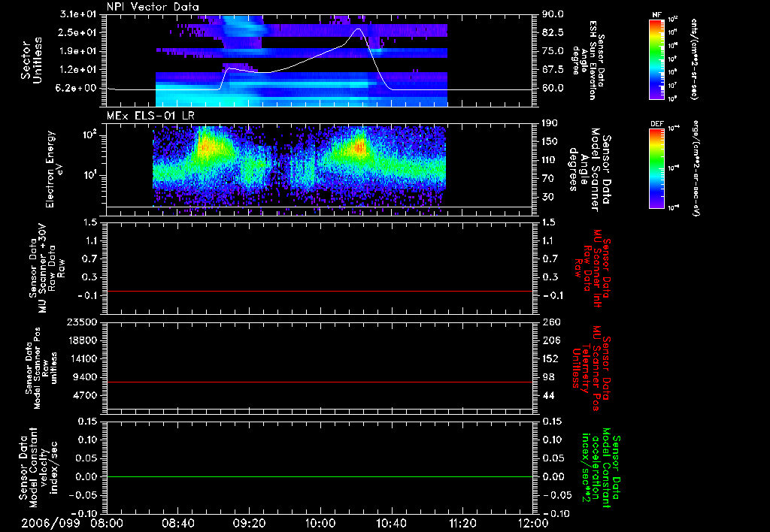Select the 1.2e+01 sector tick label

tap(78, 70)
